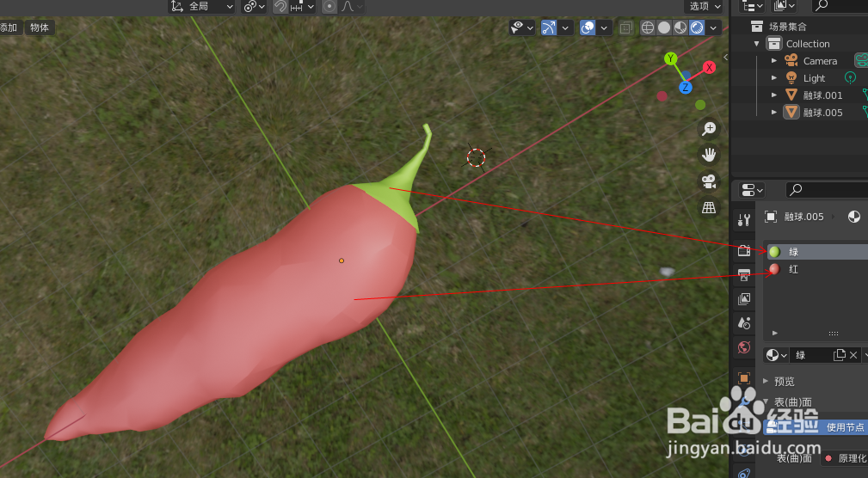
Task: Click the Light data icon
Action: [850, 77]
